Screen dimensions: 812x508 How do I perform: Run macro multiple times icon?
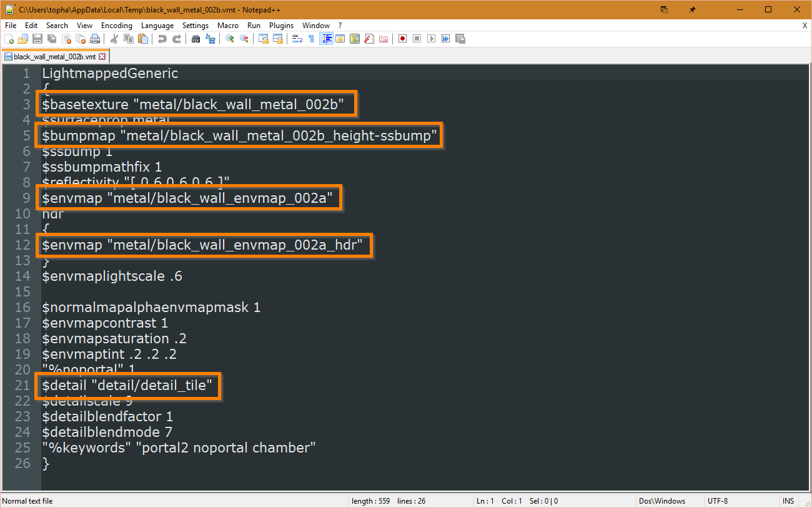(446, 39)
